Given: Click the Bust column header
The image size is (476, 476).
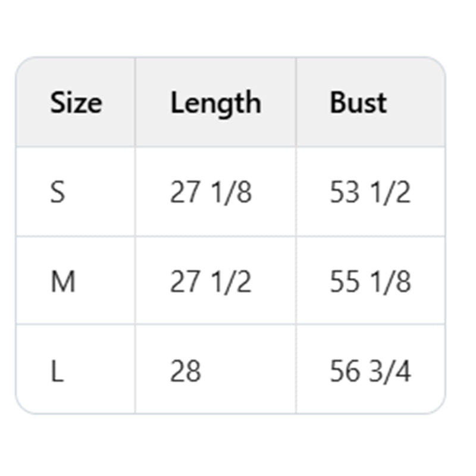Looking at the screenshot, I should point(358,102).
